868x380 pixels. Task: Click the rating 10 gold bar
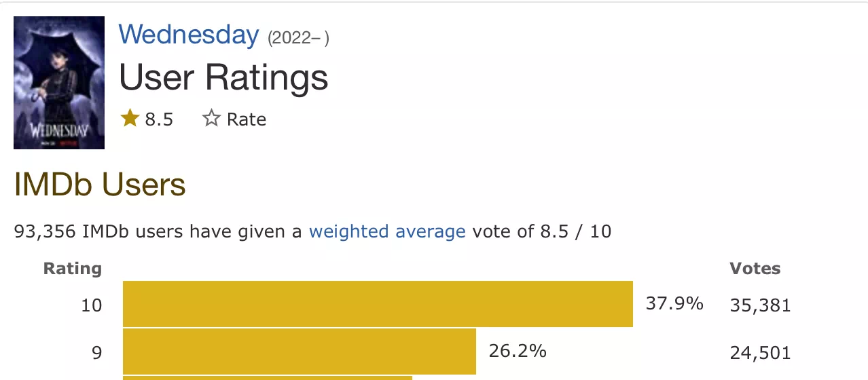pos(378,304)
